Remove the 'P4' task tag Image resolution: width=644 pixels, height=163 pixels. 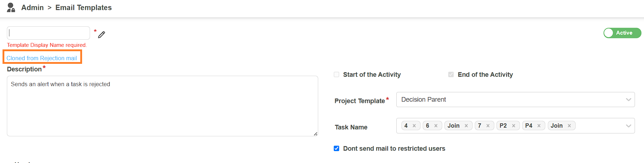coord(539,125)
